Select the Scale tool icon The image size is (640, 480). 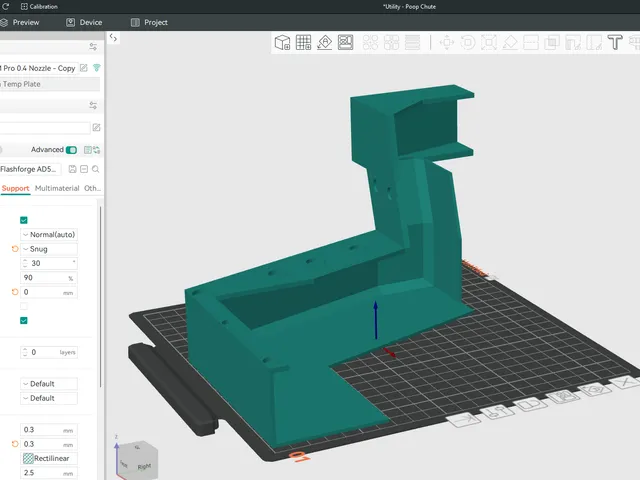(x=489, y=42)
